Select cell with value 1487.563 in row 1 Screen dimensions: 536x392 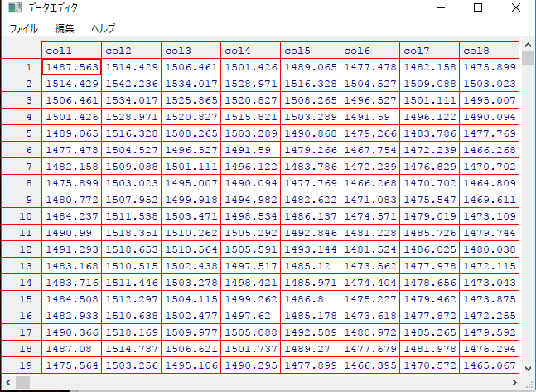pos(71,67)
